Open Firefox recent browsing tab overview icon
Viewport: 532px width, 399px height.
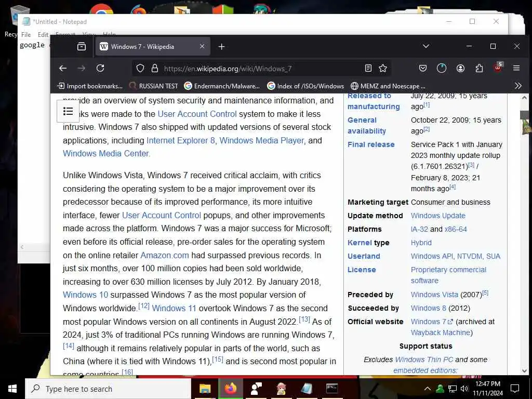82,46
